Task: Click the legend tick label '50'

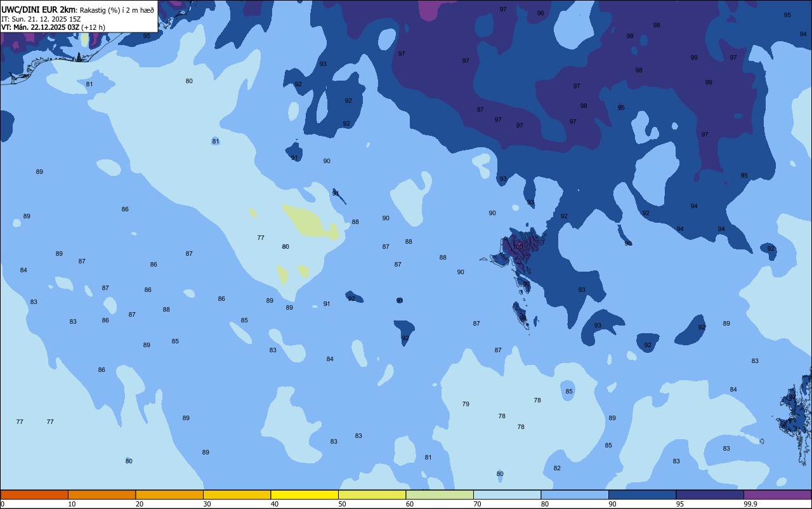Action: 342,504
